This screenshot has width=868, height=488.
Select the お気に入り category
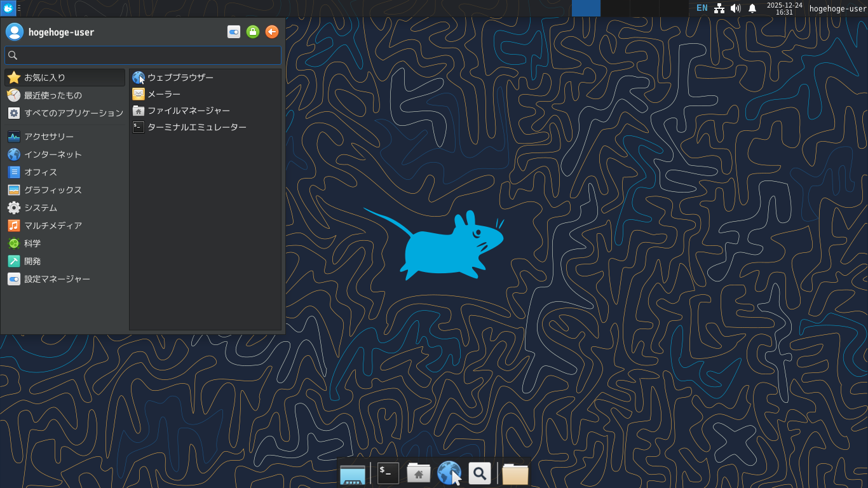tap(65, 78)
